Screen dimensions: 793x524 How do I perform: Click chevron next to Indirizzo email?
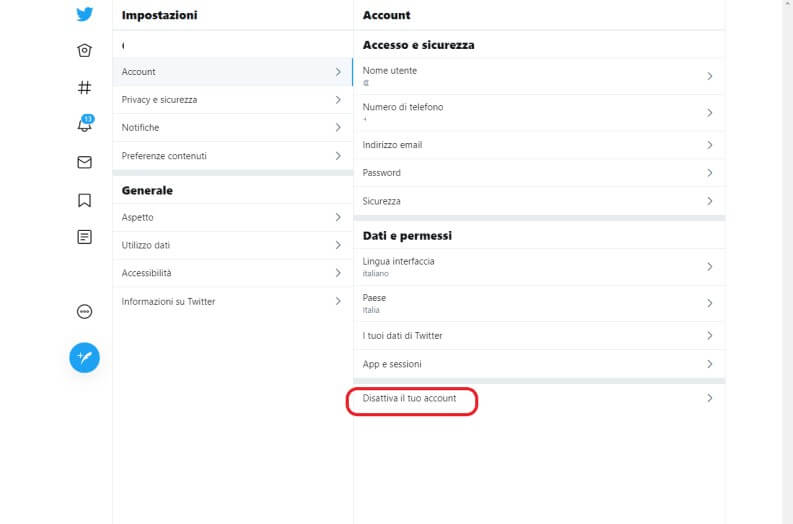click(710, 145)
